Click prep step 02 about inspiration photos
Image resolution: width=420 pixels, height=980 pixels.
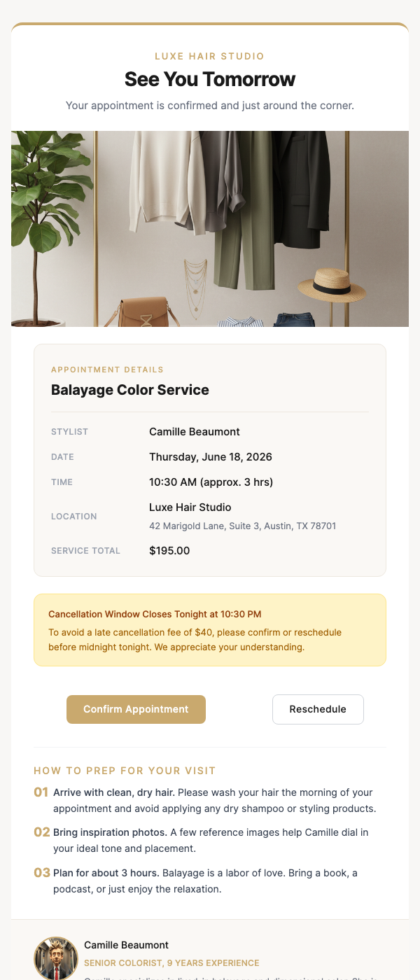209,840
